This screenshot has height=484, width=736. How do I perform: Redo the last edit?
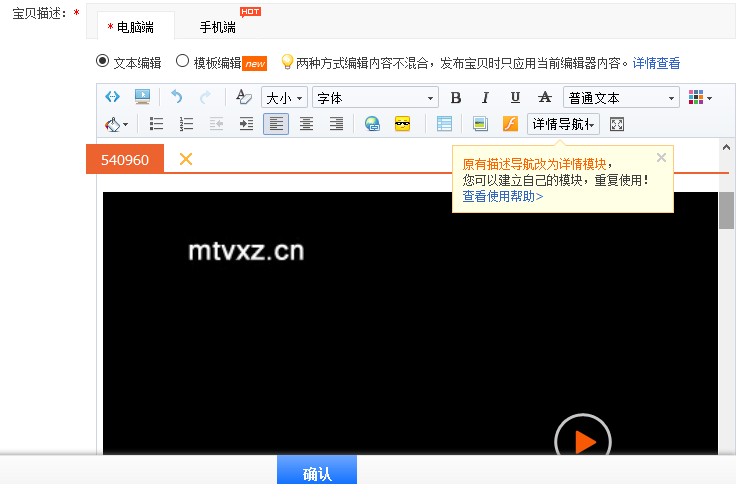(x=205, y=98)
